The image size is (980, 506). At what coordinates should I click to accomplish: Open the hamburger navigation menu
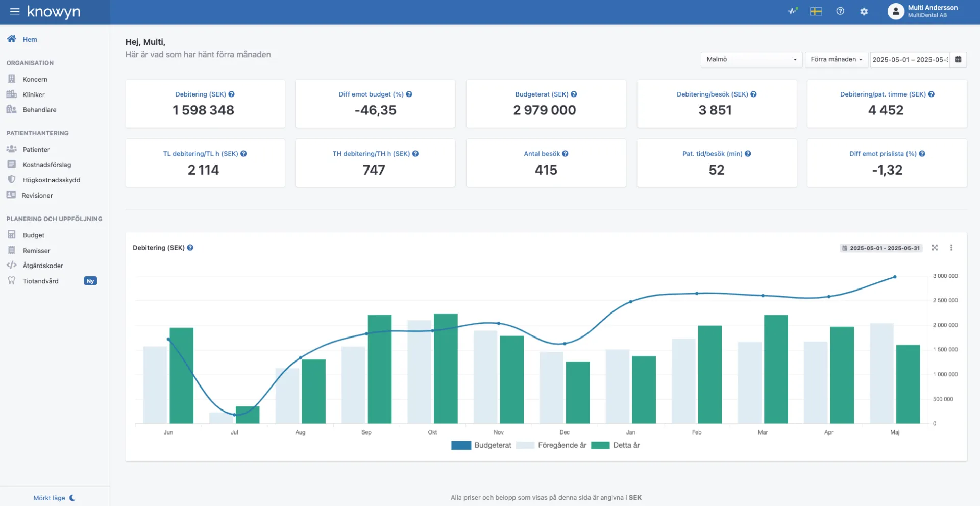pyautogui.click(x=15, y=11)
